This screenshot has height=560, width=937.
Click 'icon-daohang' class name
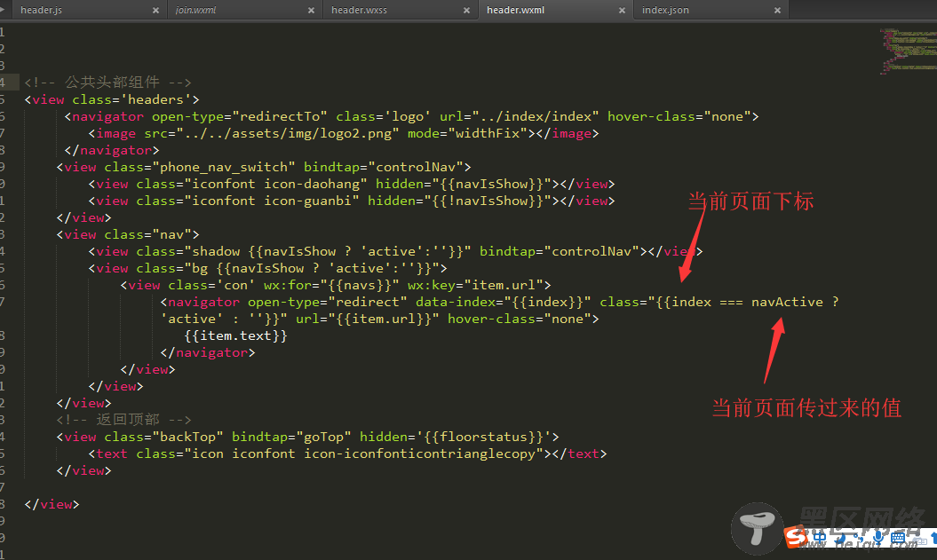312,184
